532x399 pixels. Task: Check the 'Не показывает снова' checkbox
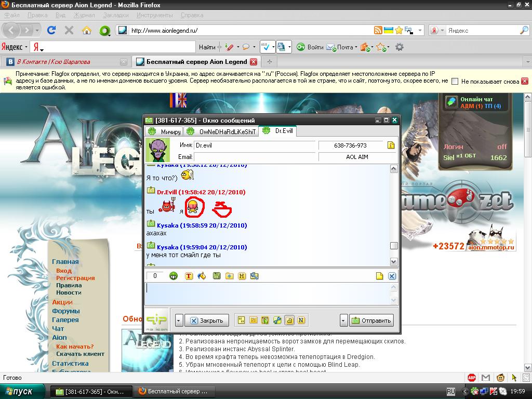tap(455, 82)
